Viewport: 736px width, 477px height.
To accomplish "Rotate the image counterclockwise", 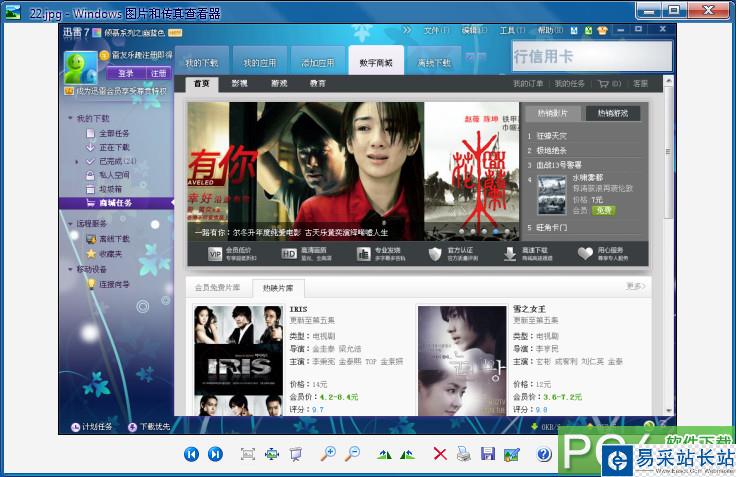I will click(x=407, y=454).
